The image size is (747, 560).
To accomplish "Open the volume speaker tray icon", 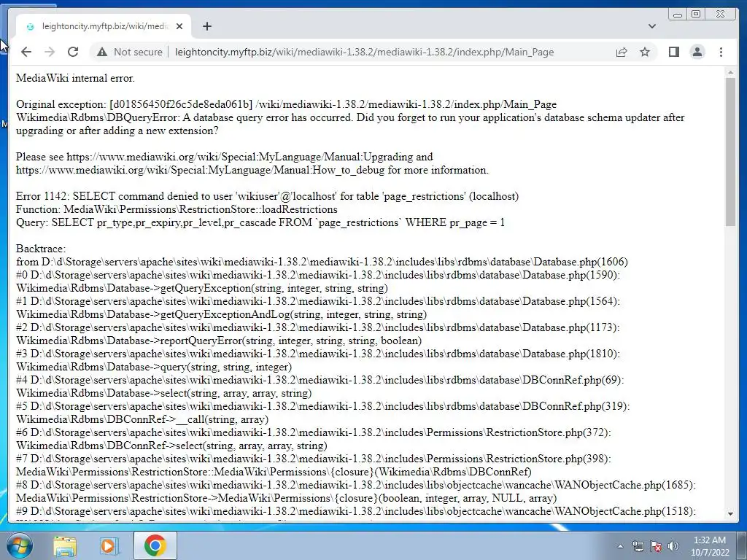I will 673,546.
